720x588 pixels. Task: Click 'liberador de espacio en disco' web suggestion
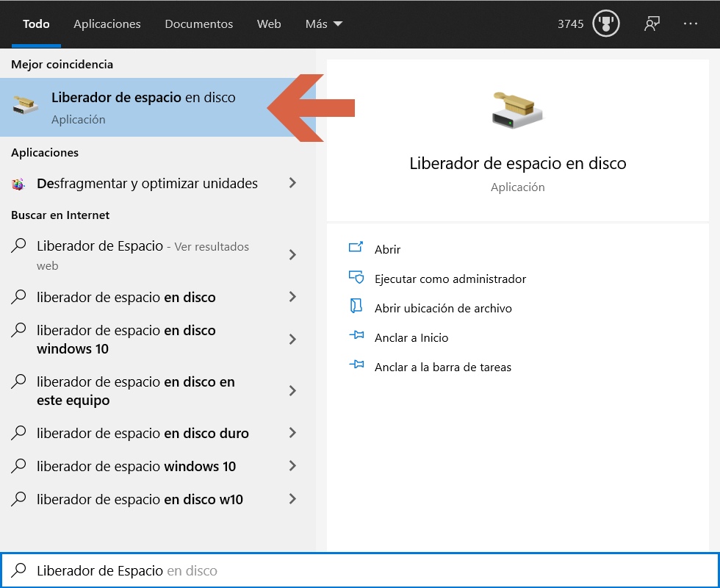(126, 297)
